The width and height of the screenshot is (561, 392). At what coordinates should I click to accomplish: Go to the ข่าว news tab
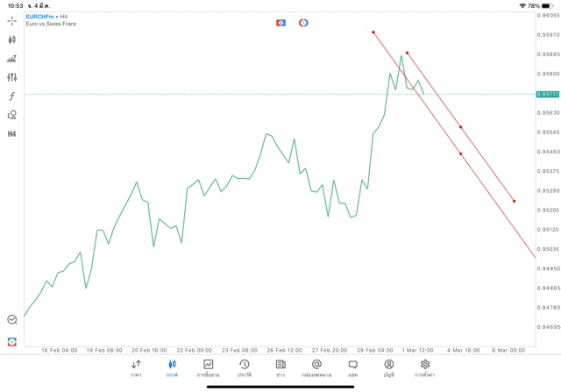(x=280, y=368)
